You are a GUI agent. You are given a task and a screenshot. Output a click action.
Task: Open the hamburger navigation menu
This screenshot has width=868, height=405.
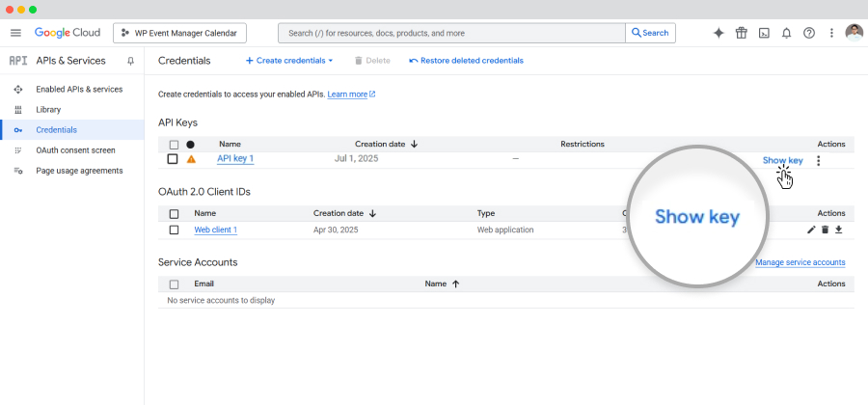coord(15,33)
